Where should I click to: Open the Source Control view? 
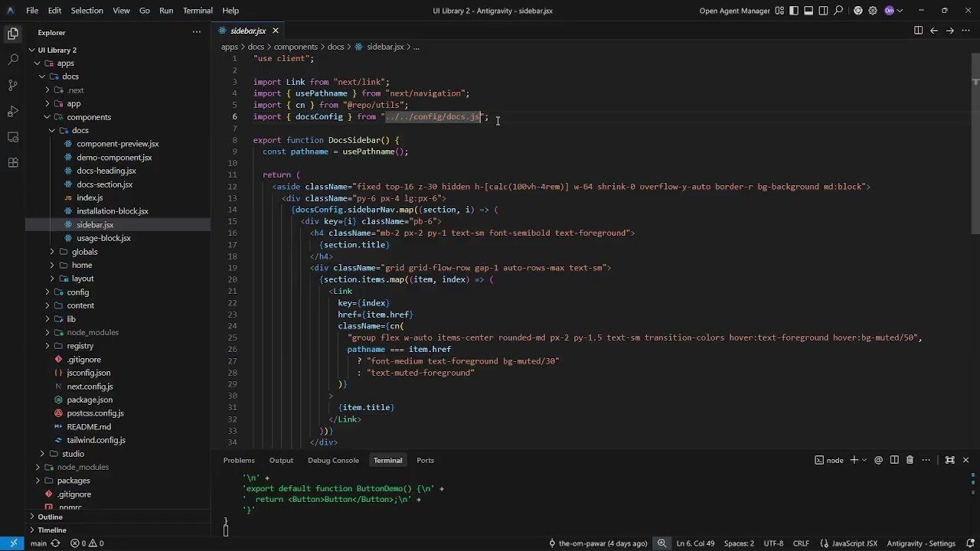(13, 85)
